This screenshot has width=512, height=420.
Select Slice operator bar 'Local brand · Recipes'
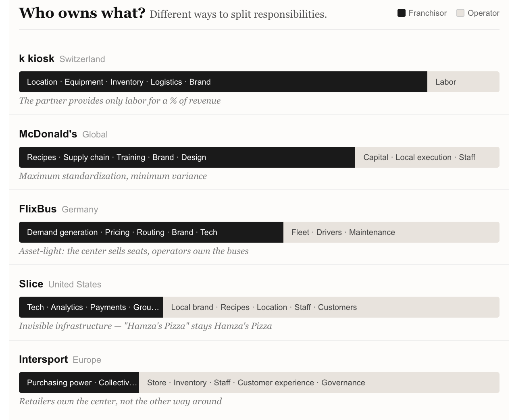(331, 307)
